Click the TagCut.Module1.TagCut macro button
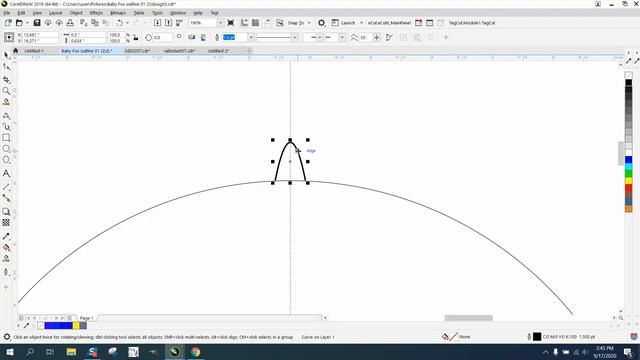Screen dimensions: 640x360 472,23
